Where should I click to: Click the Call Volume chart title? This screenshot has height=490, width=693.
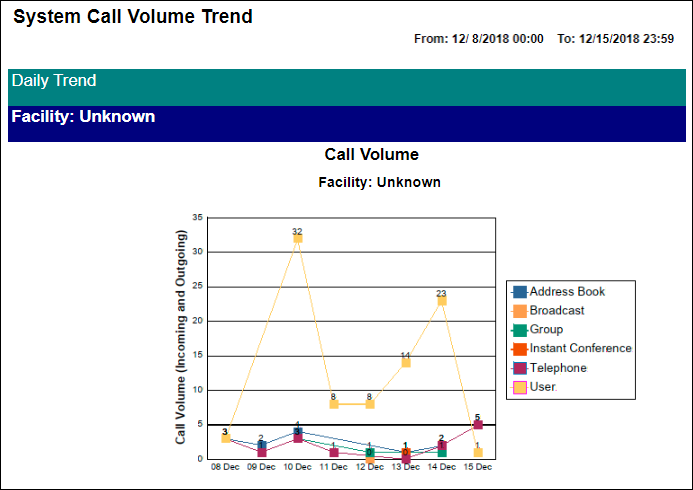click(371, 155)
